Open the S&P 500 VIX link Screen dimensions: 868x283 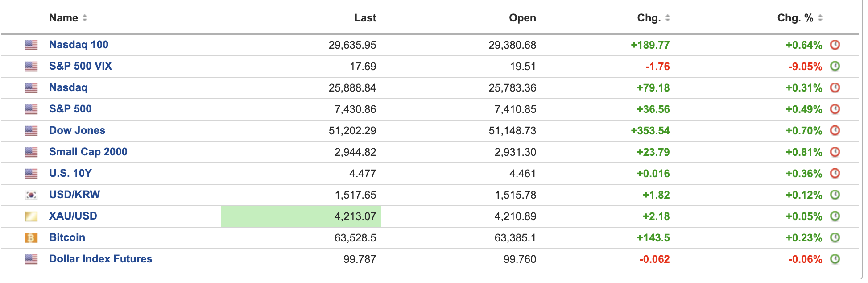(x=80, y=66)
